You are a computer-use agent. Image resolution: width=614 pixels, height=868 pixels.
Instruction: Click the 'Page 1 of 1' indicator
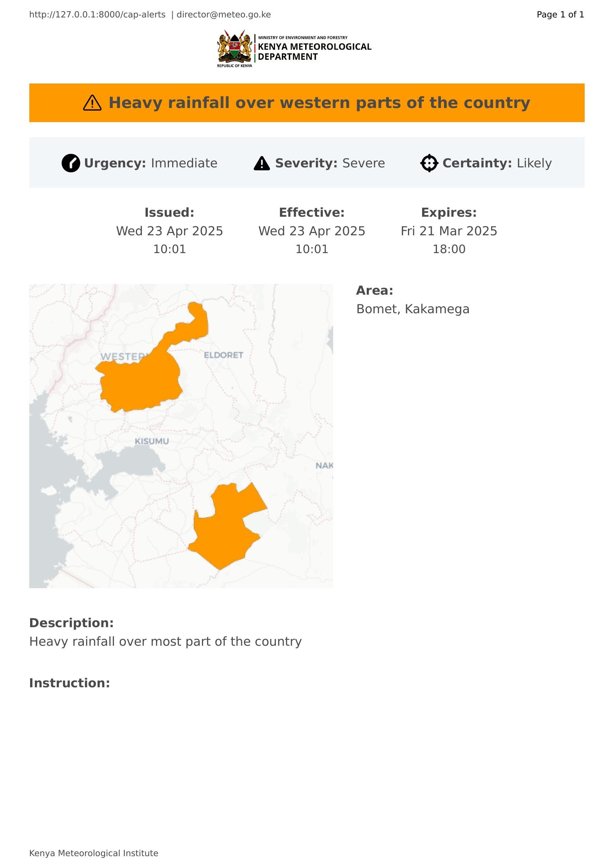click(560, 15)
